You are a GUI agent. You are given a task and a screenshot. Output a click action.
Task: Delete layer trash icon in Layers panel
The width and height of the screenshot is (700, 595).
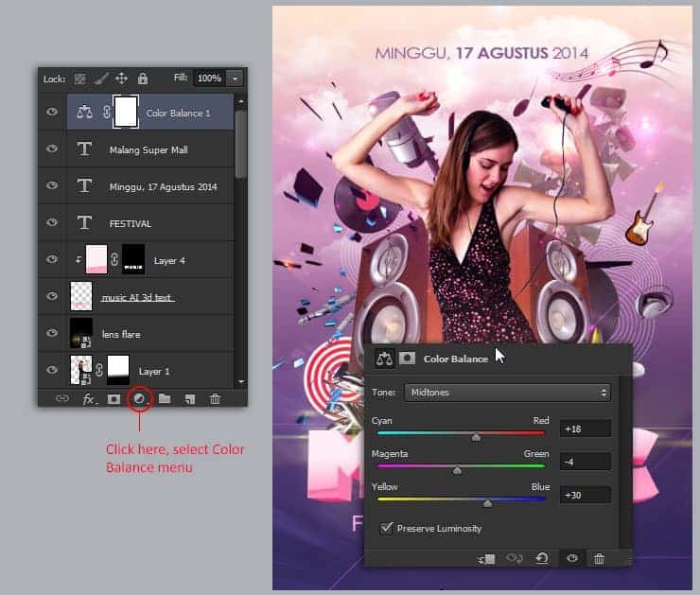pos(215,398)
